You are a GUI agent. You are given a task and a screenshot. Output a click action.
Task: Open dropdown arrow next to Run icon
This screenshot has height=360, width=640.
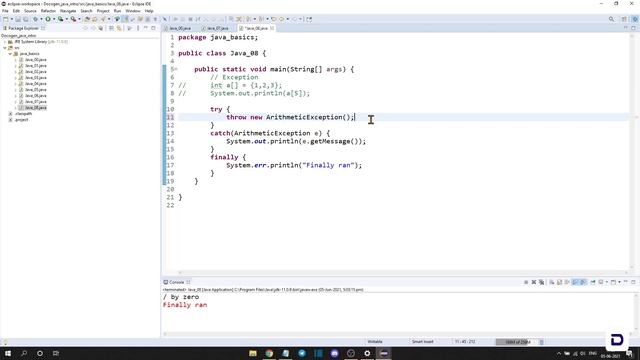[54, 19]
